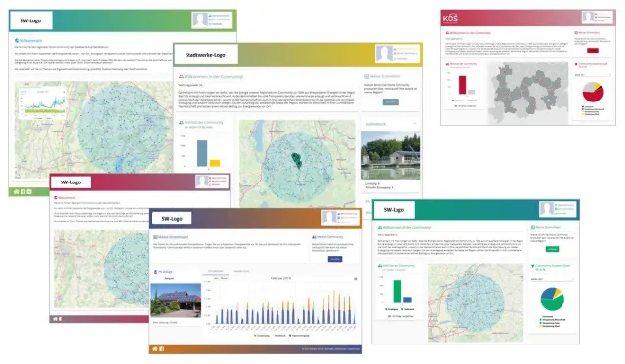Open the year dropdown above the teal window's pie chart
The image size is (625, 364).
(552, 279)
